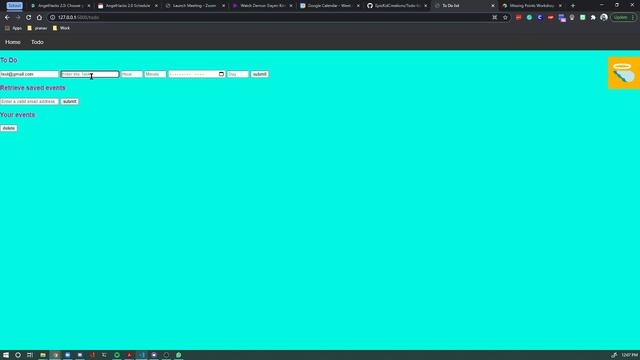Image resolution: width=640 pixels, height=360 pixels.
Task: Switch to the Launch Meeting - Zoom tab
Action: click(x=195, y=6)
